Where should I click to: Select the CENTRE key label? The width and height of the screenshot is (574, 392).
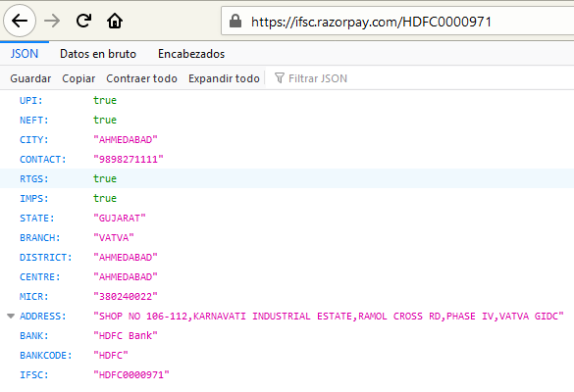click(x=40, y=276)
